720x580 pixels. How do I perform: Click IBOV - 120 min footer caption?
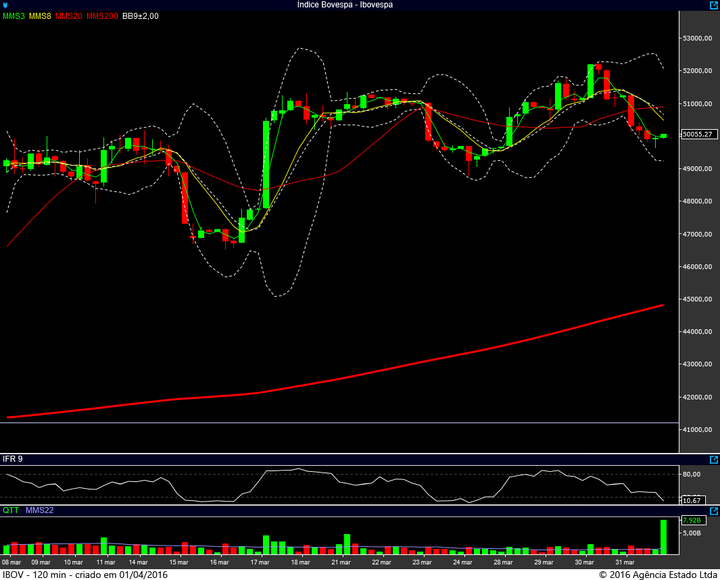tap(85, 574)
